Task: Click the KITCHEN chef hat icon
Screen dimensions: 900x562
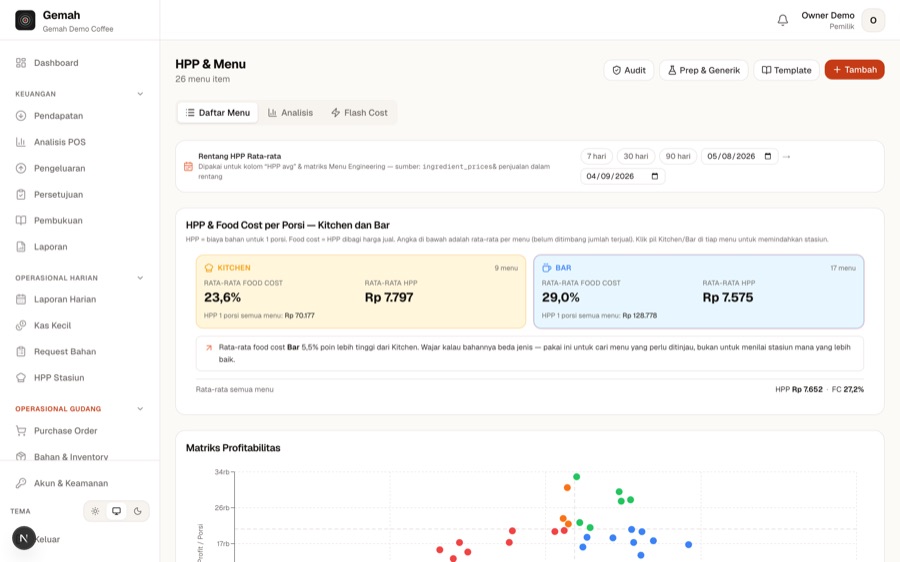Action: tap(209, 268)
